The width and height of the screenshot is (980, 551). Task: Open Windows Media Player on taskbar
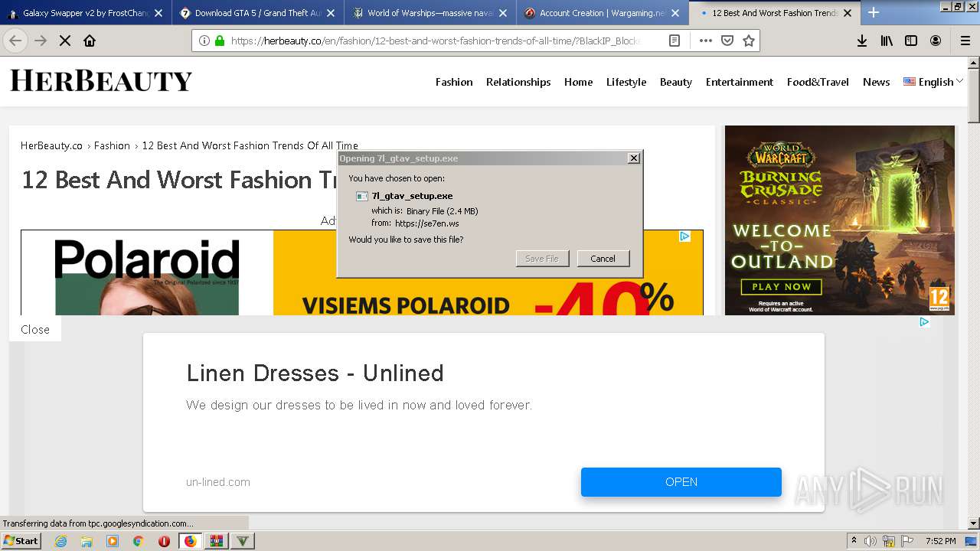click(x=113, y=541)
